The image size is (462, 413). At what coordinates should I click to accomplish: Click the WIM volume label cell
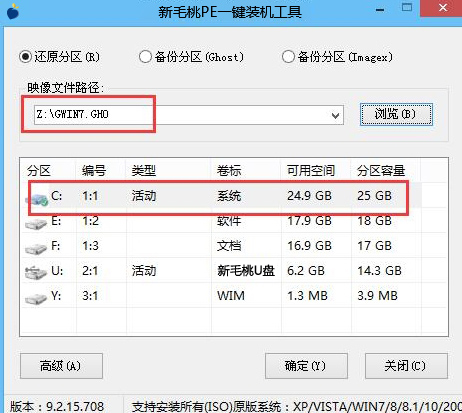(231, 296)
